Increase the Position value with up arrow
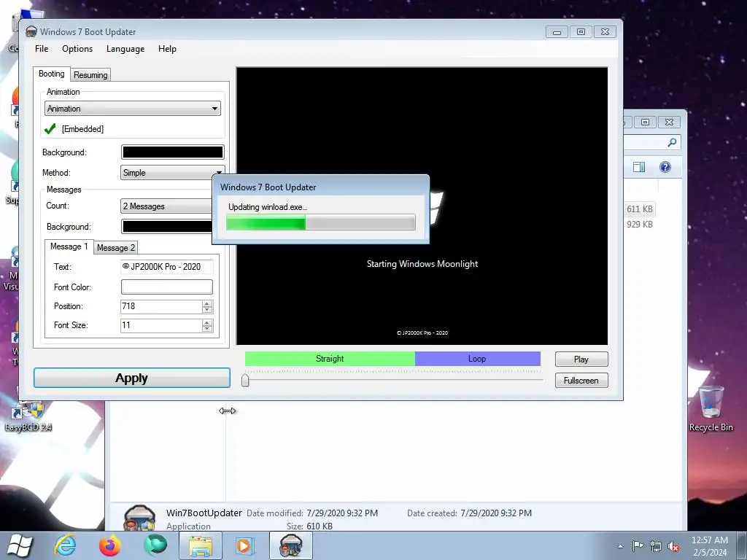This screenshot has height=560, width=747. point(206,303)
